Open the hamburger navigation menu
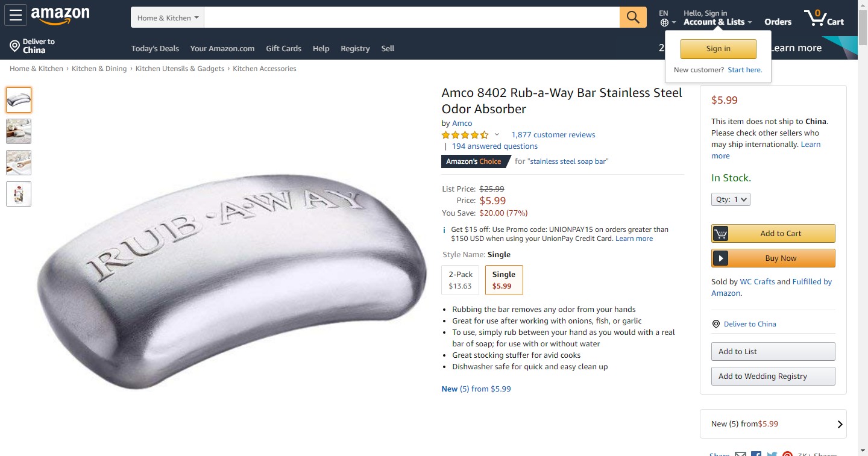868x456 pixels. click(x=16, y=16)
